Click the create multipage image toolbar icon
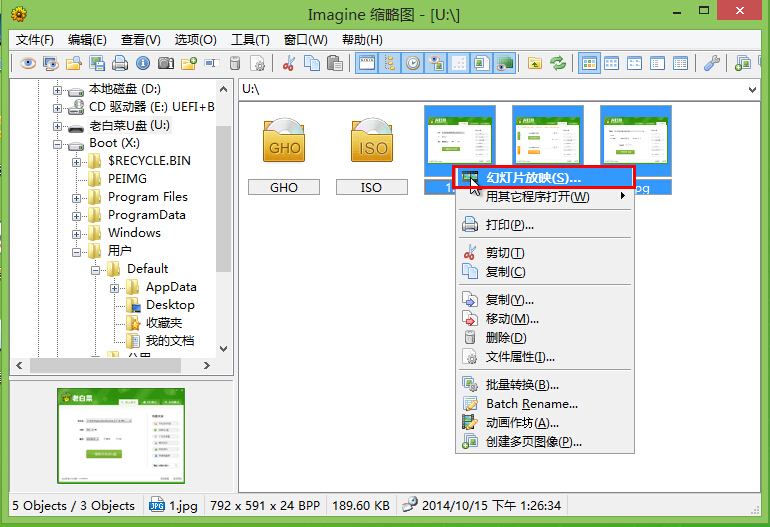 (742, 63)
